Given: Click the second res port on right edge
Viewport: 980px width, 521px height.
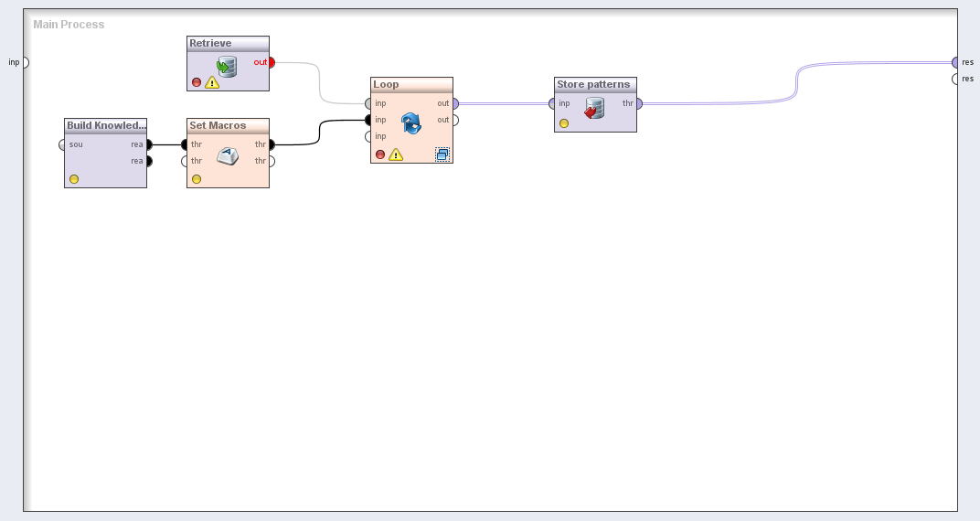Looking at the screenshot, I should 955,79.
